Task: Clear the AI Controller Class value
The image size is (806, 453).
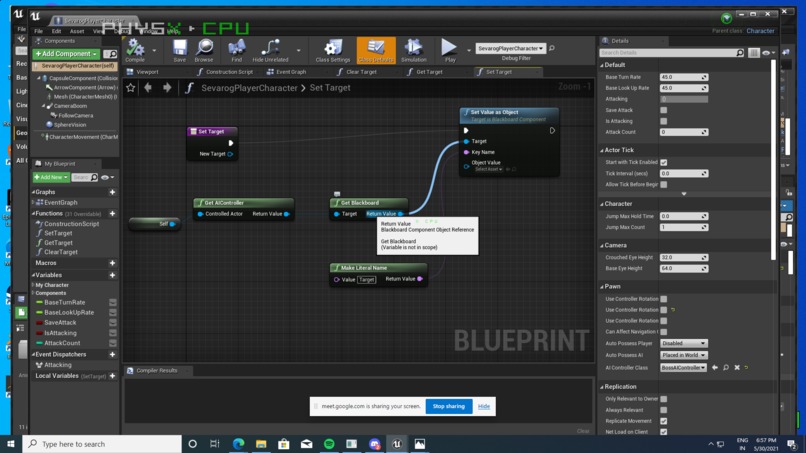Action: [x=737, y=368]
